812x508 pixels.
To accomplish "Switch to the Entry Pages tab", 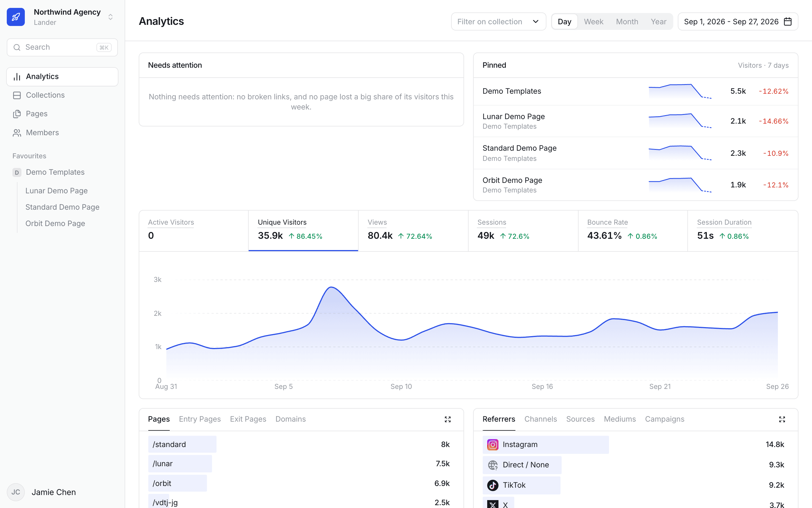I will [x=200, y=419].
